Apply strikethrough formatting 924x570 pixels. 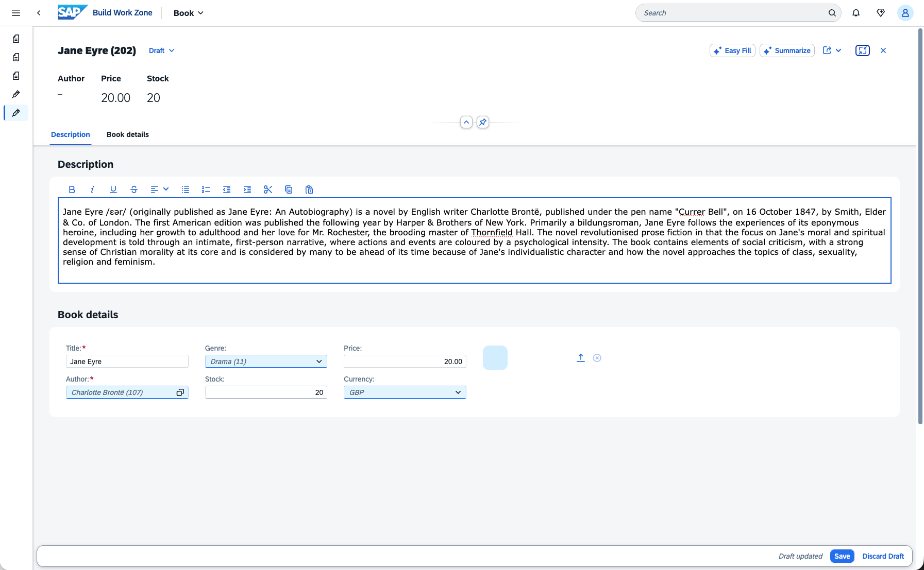(134, 189)
